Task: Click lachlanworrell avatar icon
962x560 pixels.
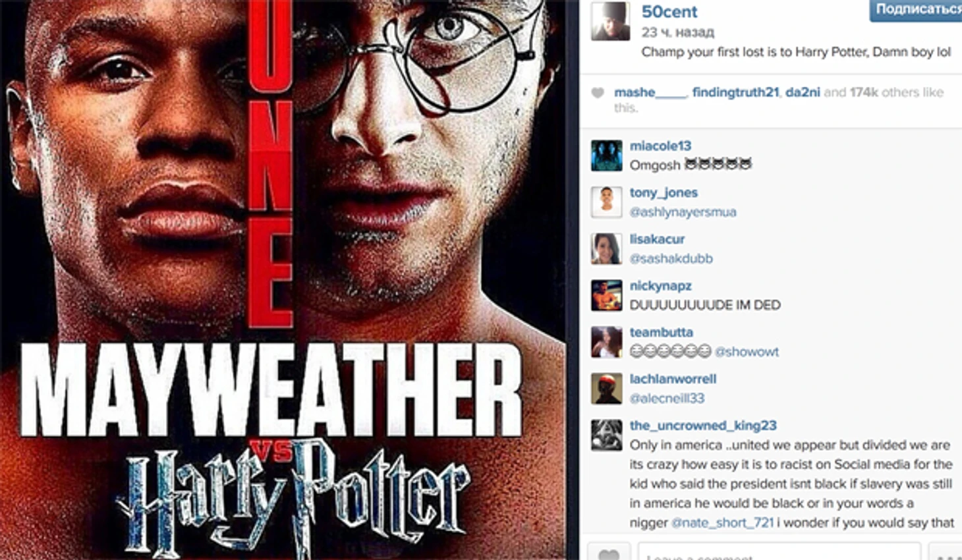Action: click(607, 389)
